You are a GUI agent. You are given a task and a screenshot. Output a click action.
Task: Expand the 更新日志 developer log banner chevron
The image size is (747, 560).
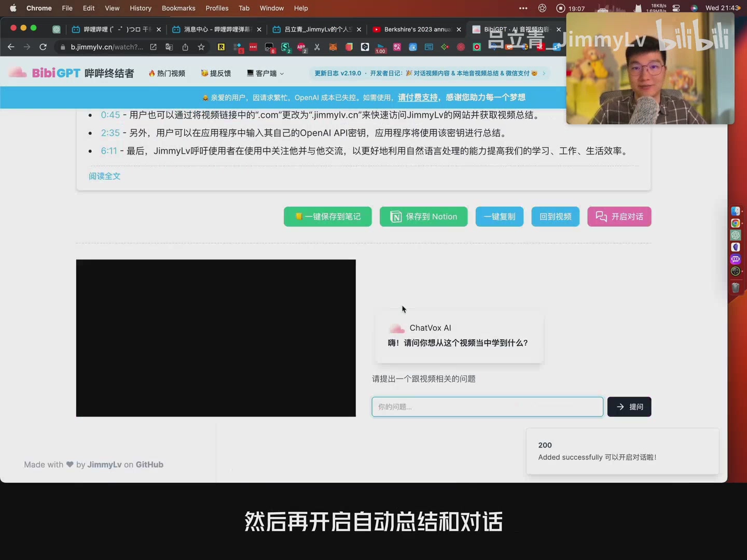[x=543, y=73]
